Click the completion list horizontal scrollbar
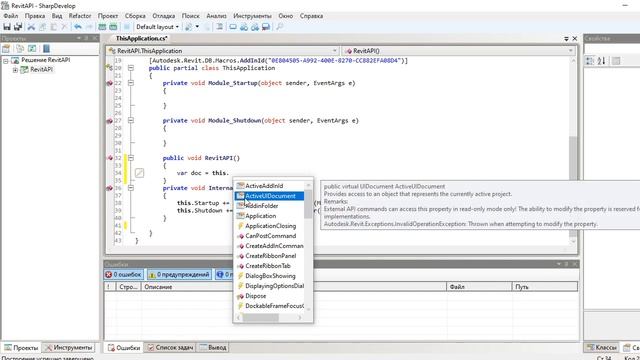 (x=269, y=318)
